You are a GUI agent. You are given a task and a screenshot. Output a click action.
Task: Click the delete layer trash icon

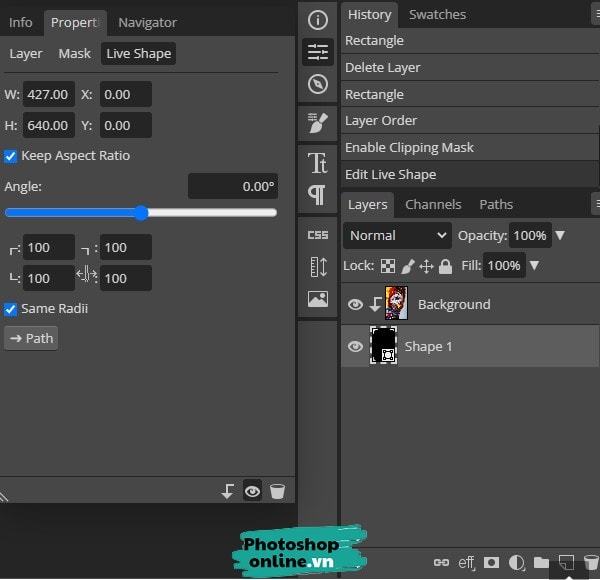point(591,563)
